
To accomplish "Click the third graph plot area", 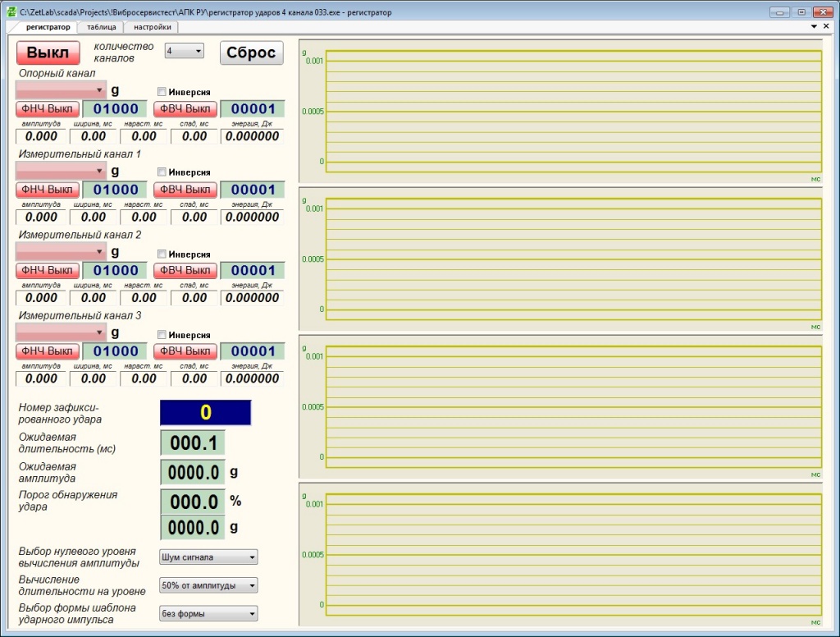I will click(573, 407).
